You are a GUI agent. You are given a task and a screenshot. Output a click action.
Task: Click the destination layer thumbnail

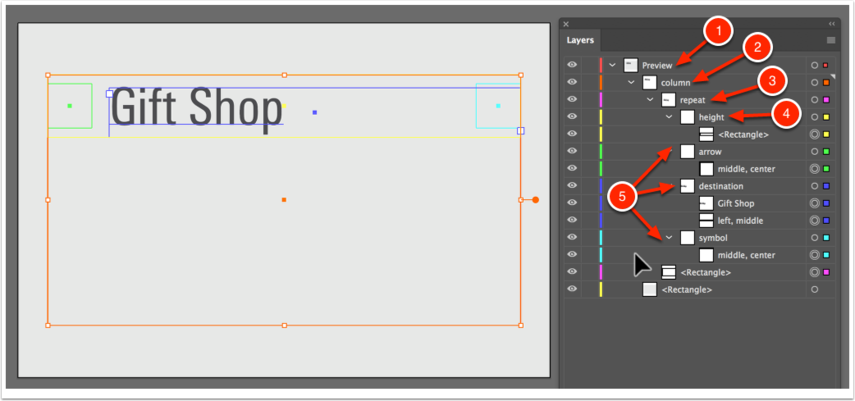[x=687, y=186]
